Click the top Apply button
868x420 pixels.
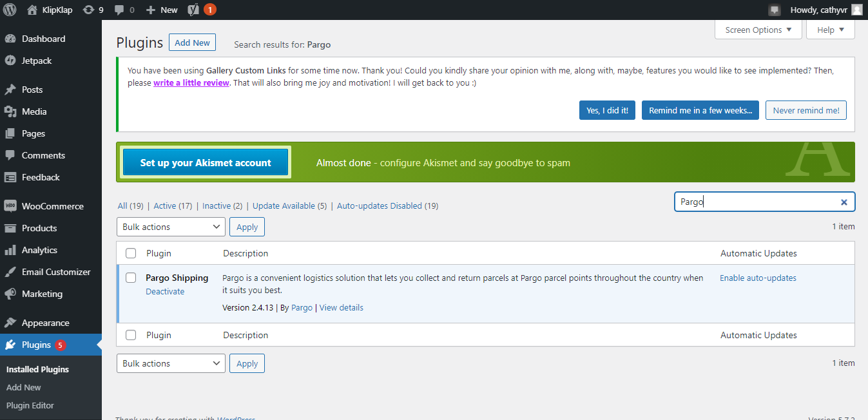click(x=247, y=227)
